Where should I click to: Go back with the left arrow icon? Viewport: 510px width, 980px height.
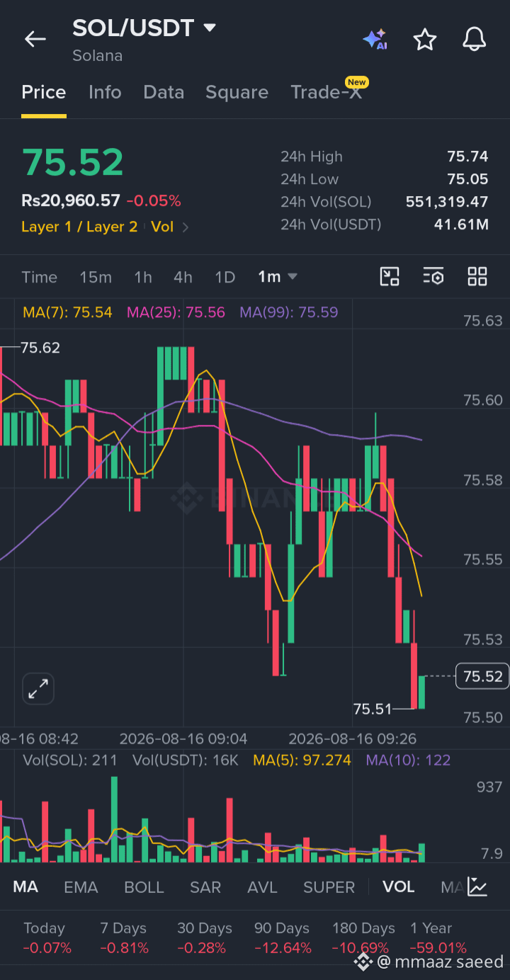[35, 39]
